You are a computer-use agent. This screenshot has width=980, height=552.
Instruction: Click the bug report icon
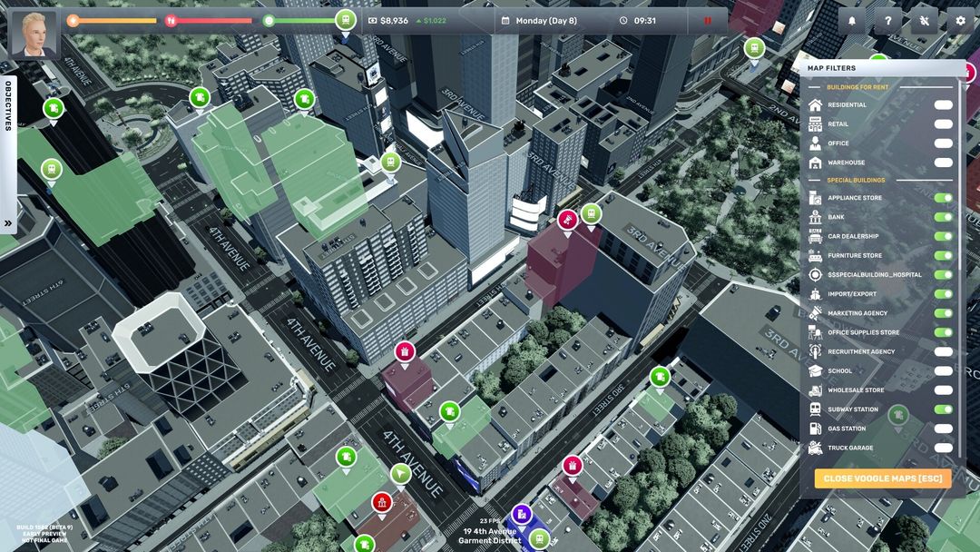click(924, 21)
